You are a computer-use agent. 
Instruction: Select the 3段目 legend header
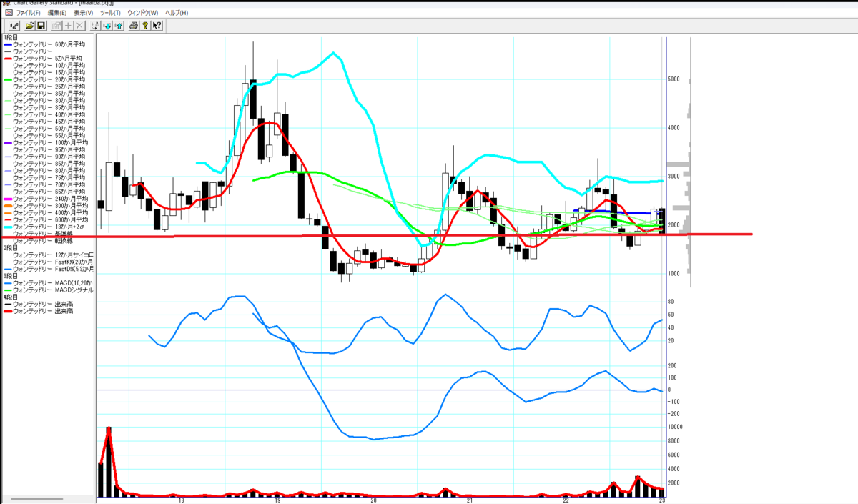pyautogui.click(x=9, y=276)
